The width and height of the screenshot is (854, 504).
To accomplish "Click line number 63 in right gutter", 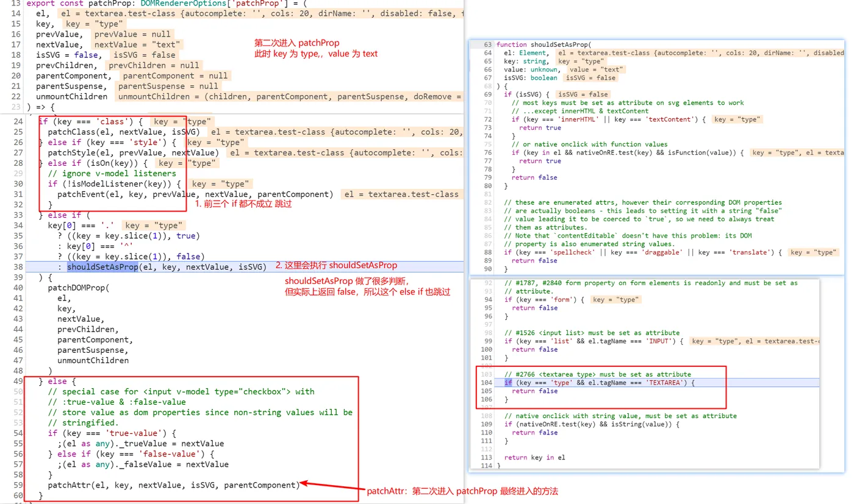I will pyautogui.click(x=488, y=44).
